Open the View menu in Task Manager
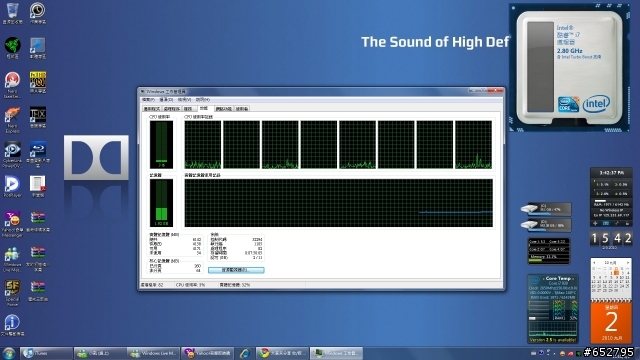Viewport: 640px width, 360px height. (184, 100)
